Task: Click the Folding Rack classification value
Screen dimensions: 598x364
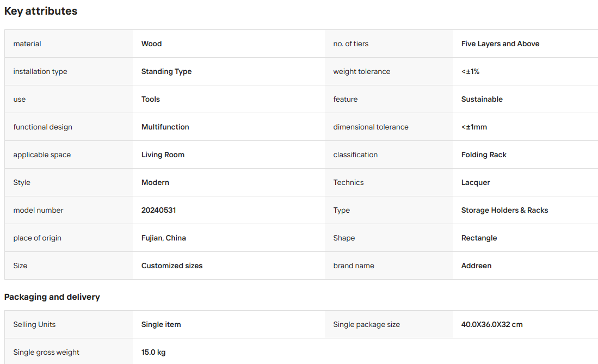Action: click(x=484, y=155)
